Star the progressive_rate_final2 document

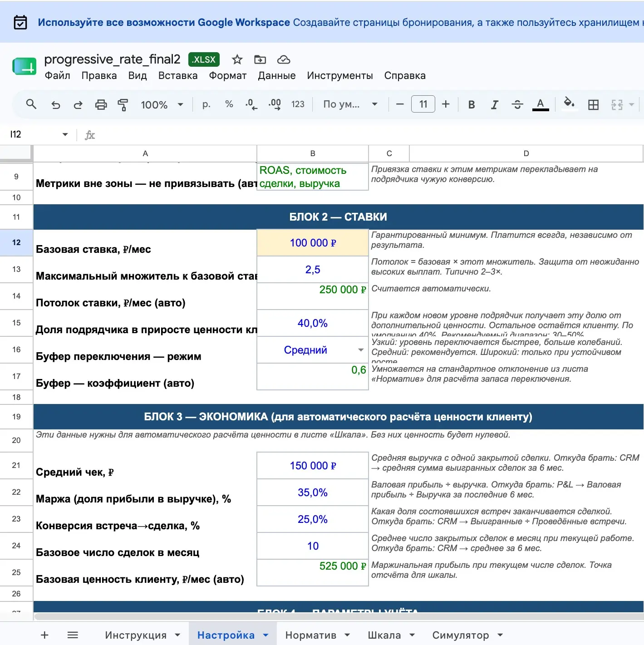pyautogui.click(x=237, y=59)
